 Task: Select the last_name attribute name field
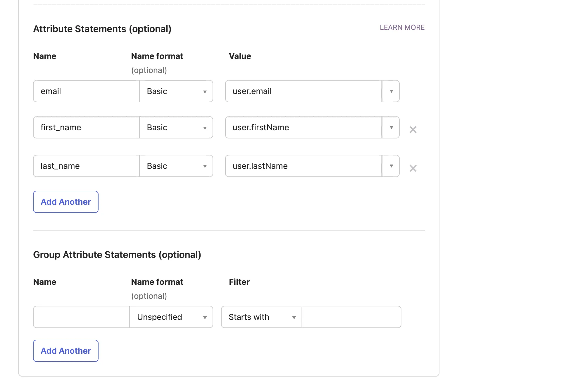pyautogui.click(x=86, y=166)
